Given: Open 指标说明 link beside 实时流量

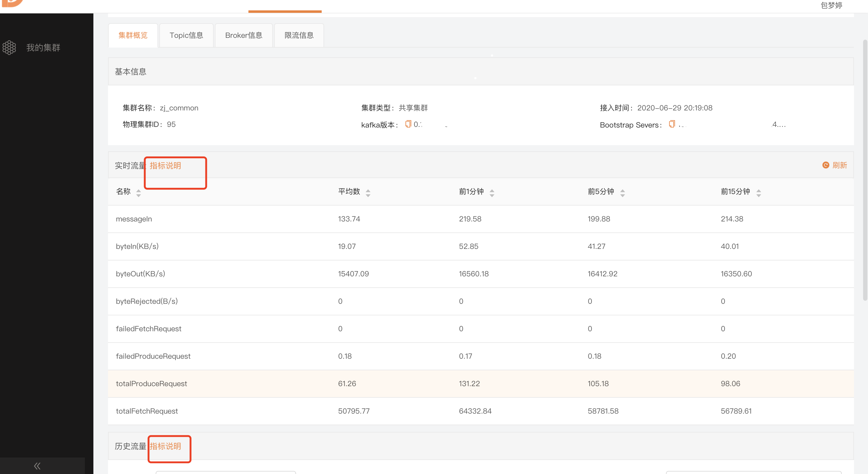Looking at the screenshot, I should pyautogui.click(x=165, y=166).
